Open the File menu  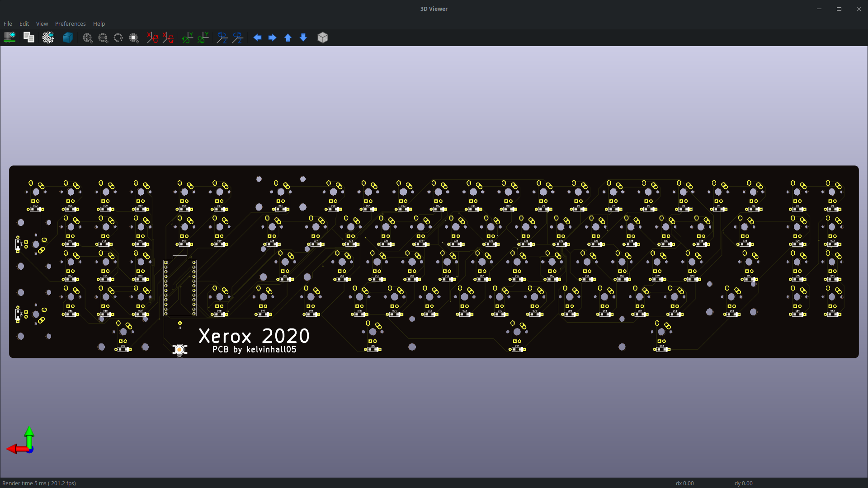(7, 23)
